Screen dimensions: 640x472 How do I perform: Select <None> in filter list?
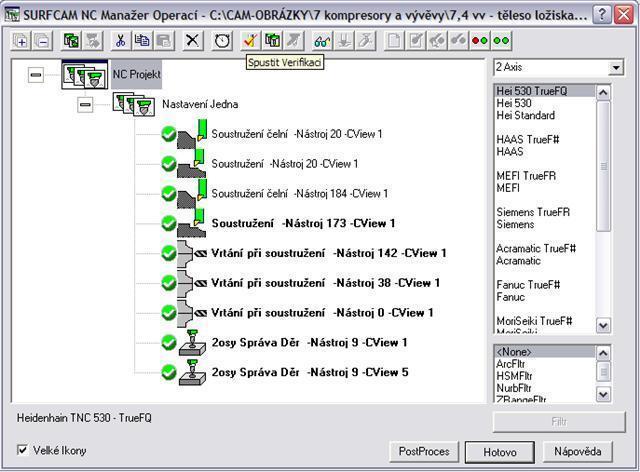point(544,352)
